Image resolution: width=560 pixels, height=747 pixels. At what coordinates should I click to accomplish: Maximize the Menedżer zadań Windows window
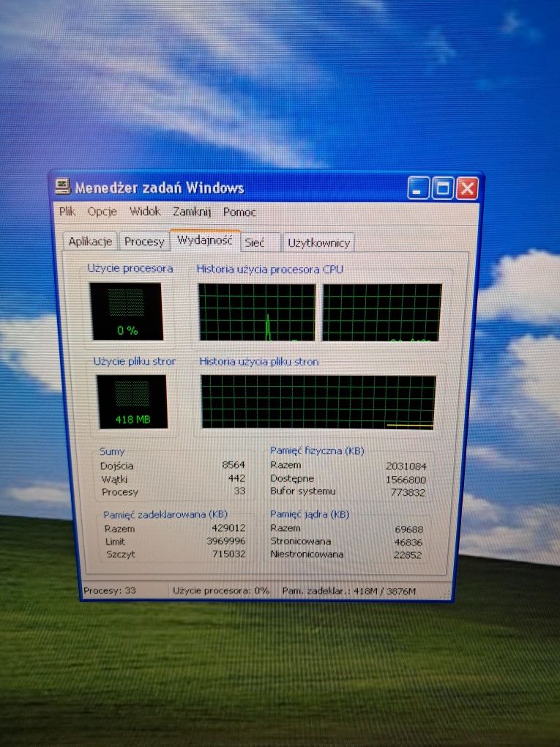pyautogui.click(x=442, y=188)
